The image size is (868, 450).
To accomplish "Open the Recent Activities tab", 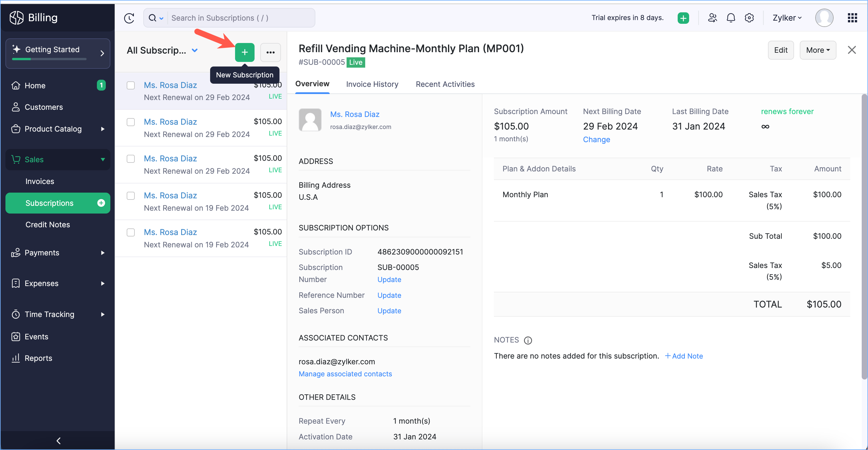I will (x=445, y=84).
